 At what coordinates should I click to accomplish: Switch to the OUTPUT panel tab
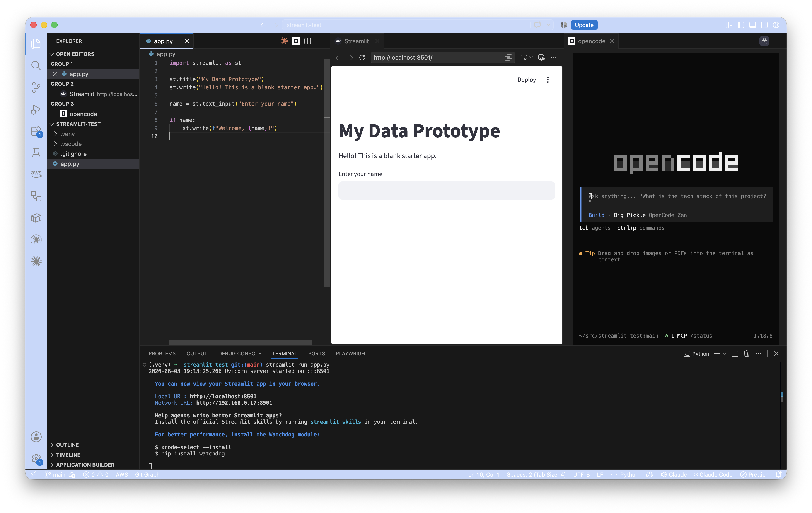(197, 353)
